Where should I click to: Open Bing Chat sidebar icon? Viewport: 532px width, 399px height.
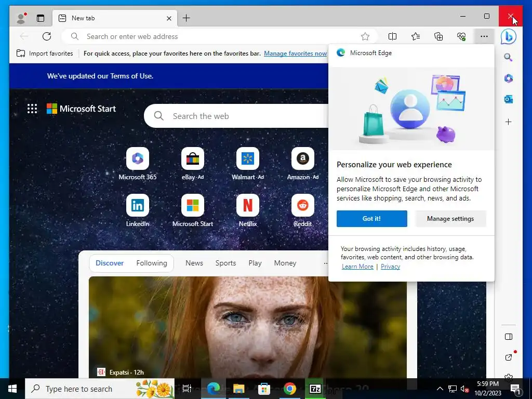tap(508, 37)
